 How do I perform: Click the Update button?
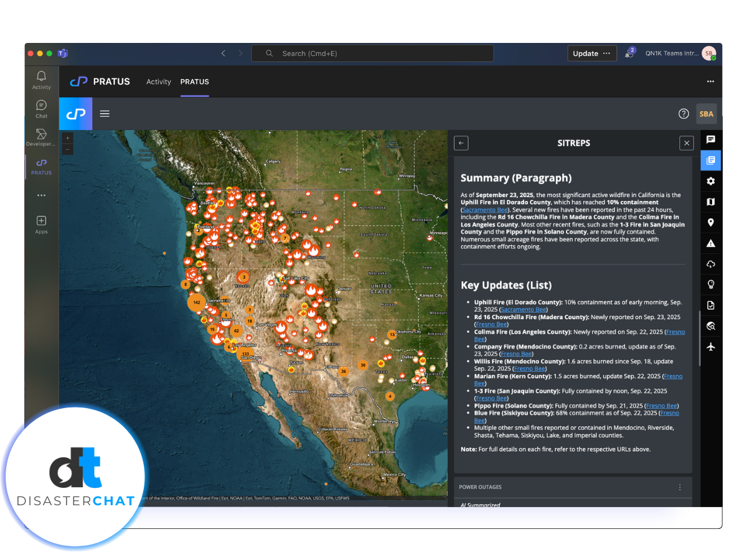point(592,54)
